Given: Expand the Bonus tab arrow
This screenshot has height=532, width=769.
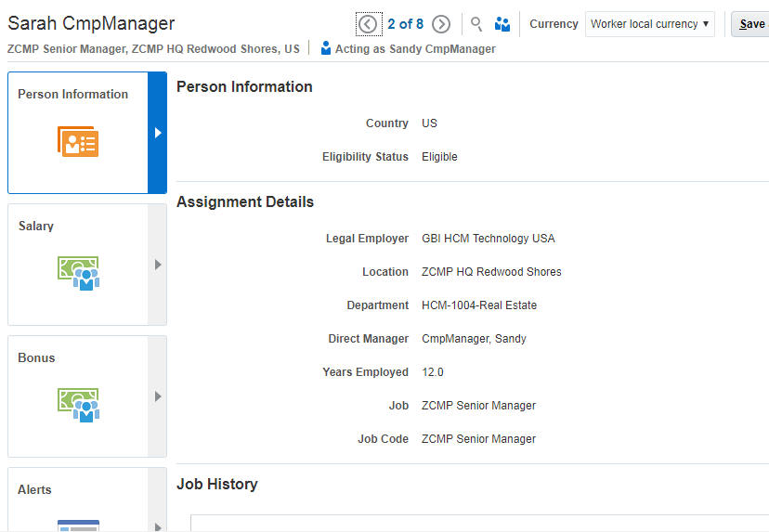Looking at the screenshot, I should point(158,396).
